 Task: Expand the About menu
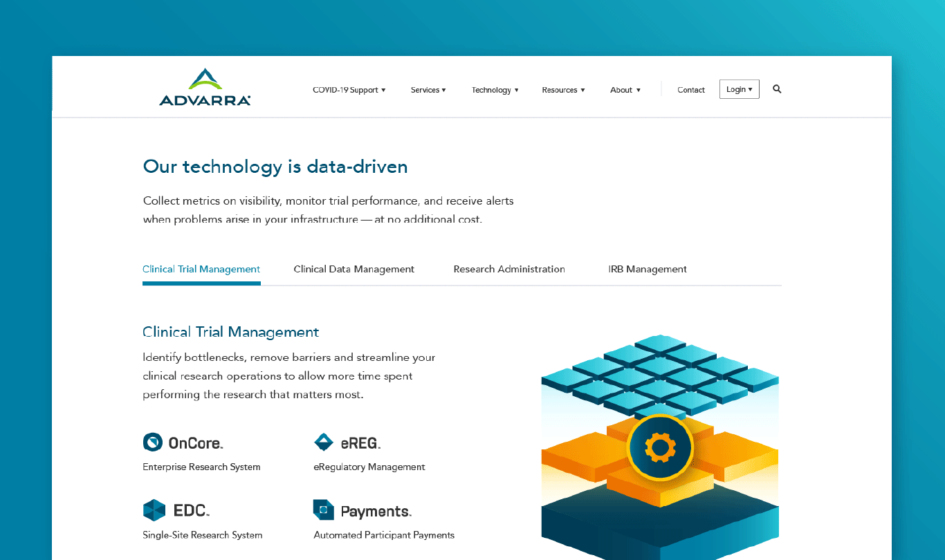tap(625, 90)
